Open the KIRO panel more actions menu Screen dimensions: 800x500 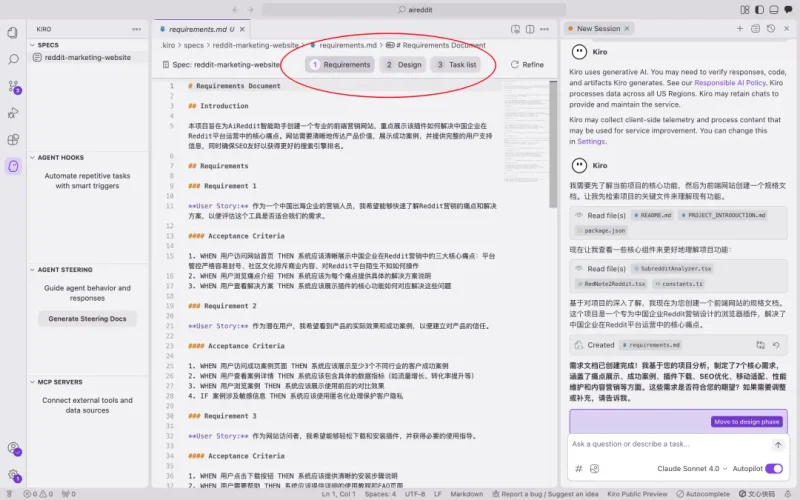[136, 29]
